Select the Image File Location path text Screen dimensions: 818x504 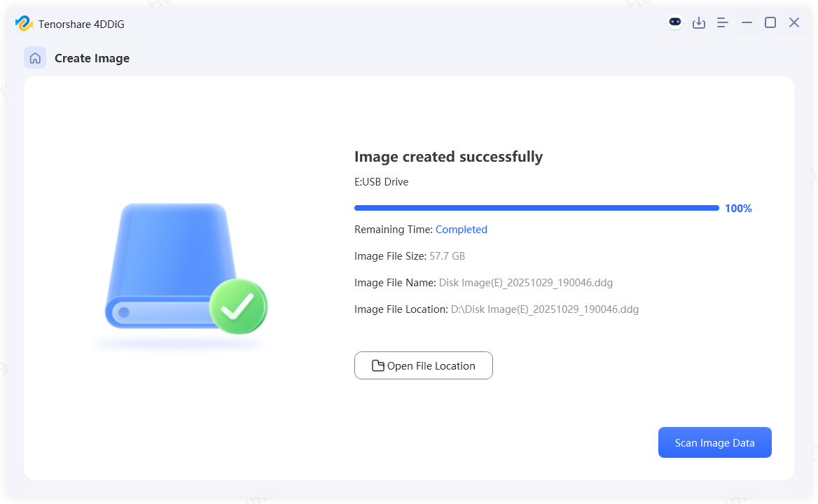[545, 309]
